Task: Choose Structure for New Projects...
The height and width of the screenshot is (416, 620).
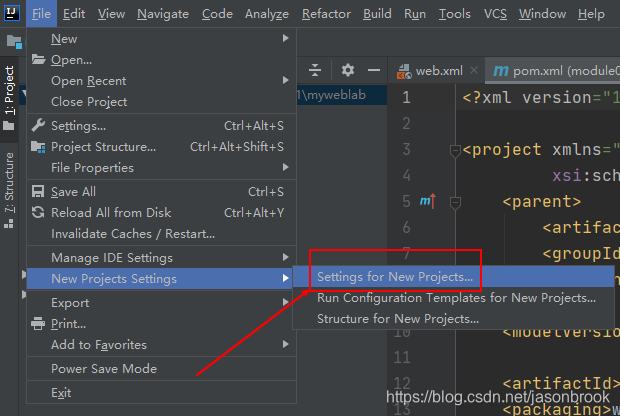Action: click(454, 318)
